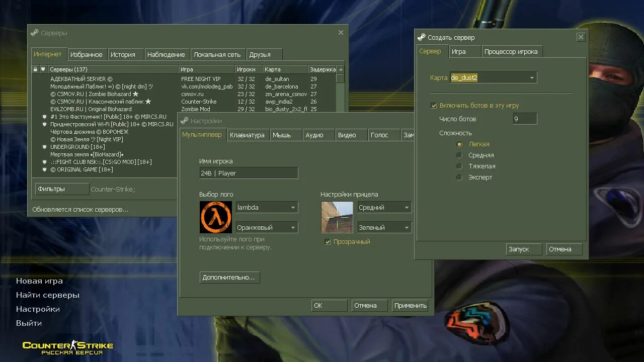Select Эксперт bot difficulty
Viewport: 644px width, 362px height.
[x=459, y=177]
